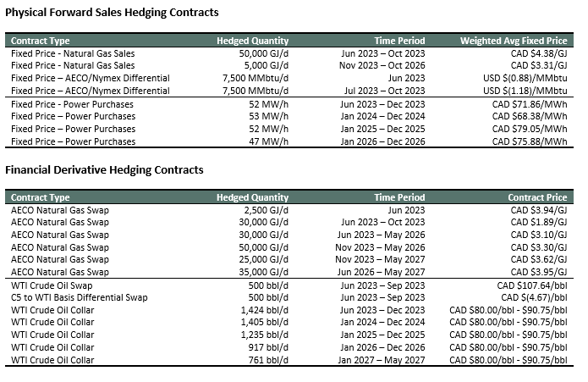The image size is (588, 382).
Task: Click the Physical Forward Sales Hedging Contracts heading
Action: (x=112, y=13)
